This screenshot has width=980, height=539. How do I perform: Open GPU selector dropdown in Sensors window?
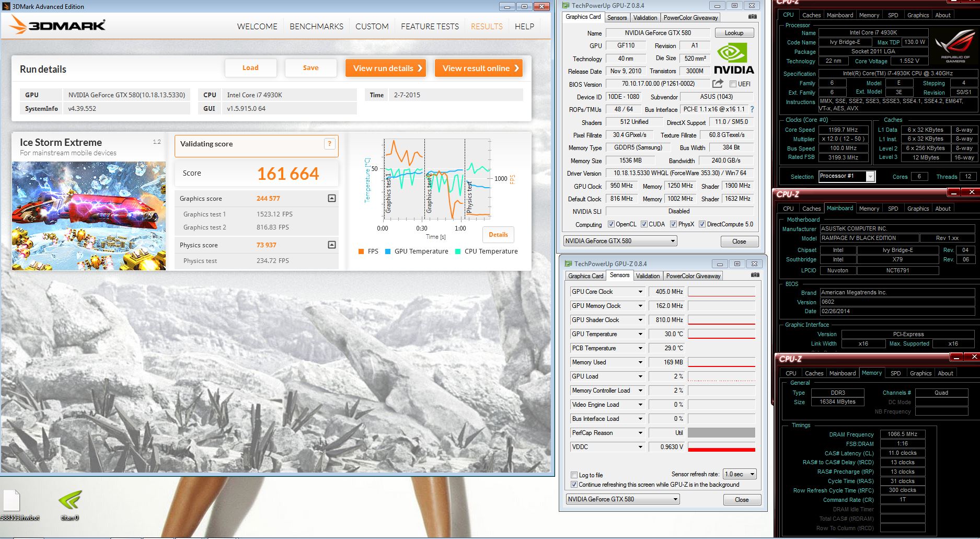622,499
